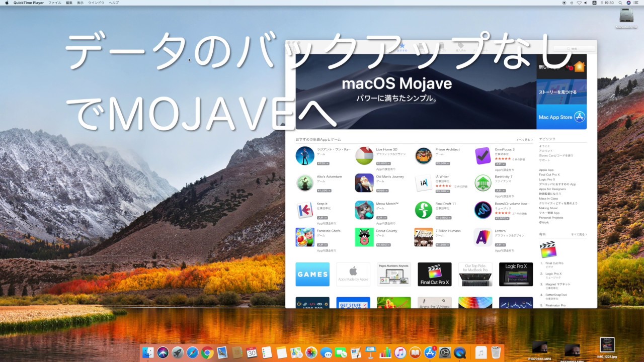
Task: Expand the ¥1,600 dropdown for Donut County
Action: point(383,245)
